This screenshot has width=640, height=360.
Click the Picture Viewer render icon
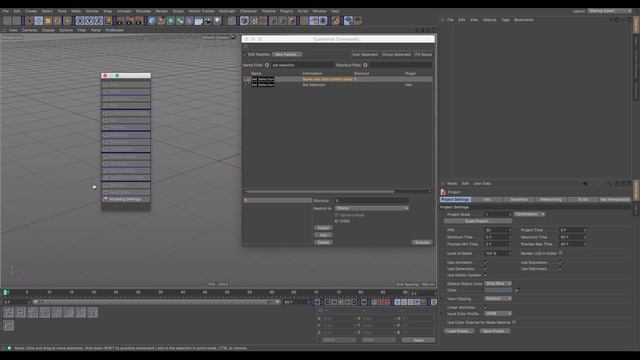click(x=130, y=21)
